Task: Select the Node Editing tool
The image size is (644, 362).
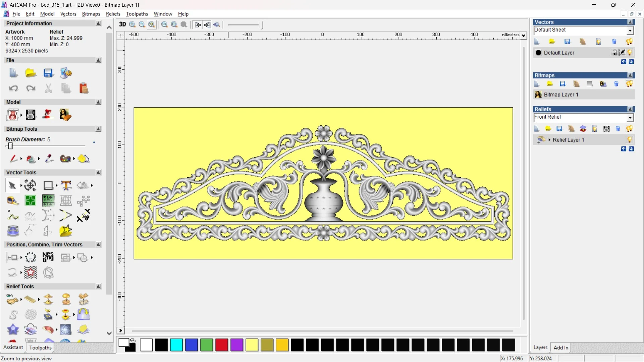Action: click(13, 216)
